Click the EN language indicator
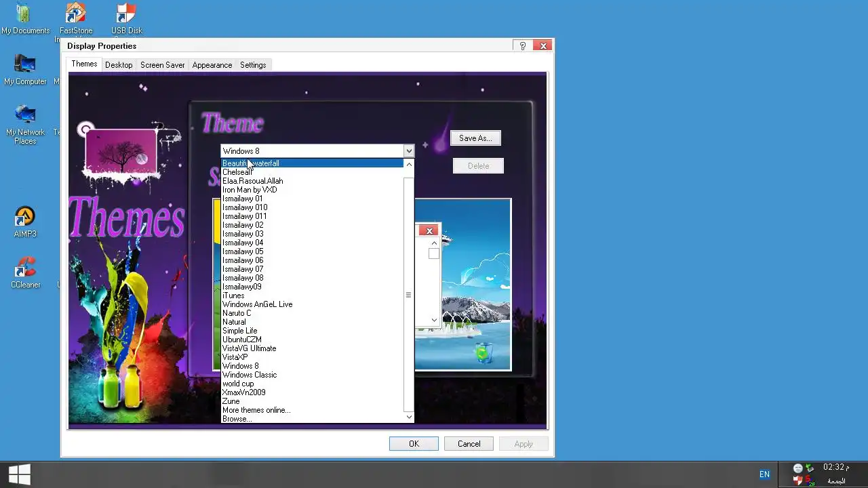Screen dimensions: 868x488 pos(764,474)
